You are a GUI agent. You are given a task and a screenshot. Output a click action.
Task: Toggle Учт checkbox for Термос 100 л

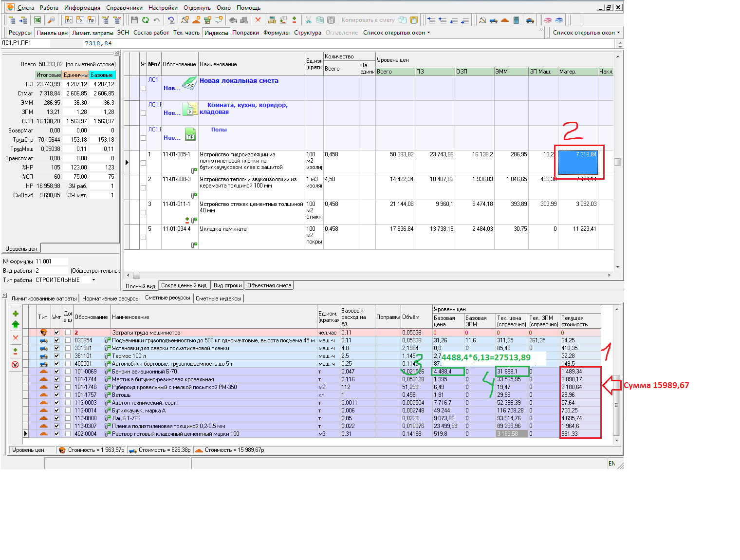click(56, 356)
